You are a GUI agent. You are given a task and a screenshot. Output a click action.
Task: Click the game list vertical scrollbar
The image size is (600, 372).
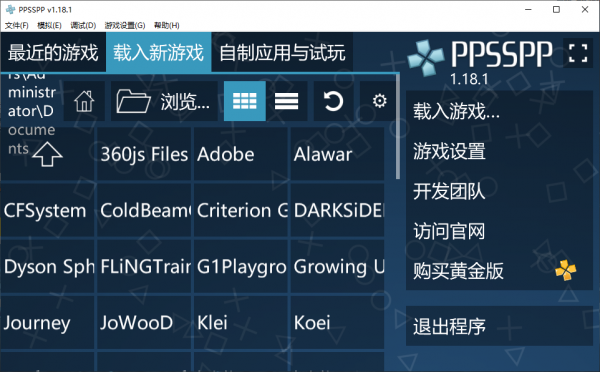point(398,126)
